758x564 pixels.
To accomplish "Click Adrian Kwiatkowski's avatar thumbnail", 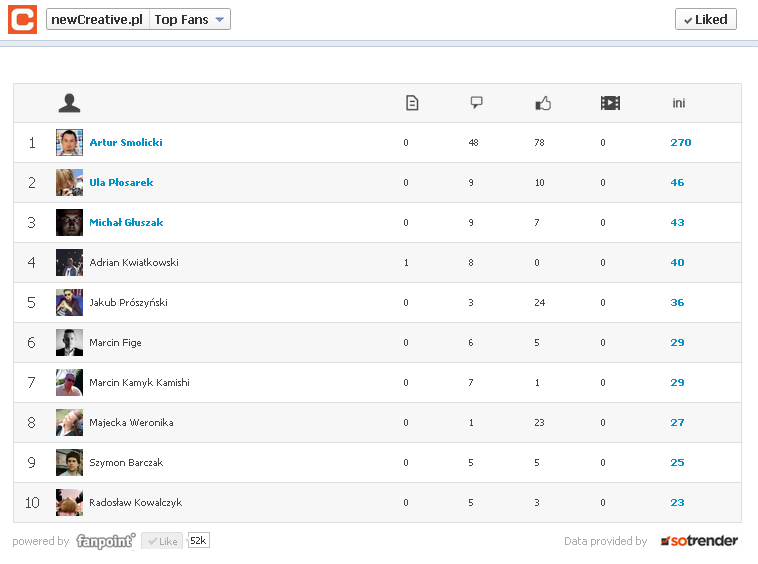I will click(69, 263).
